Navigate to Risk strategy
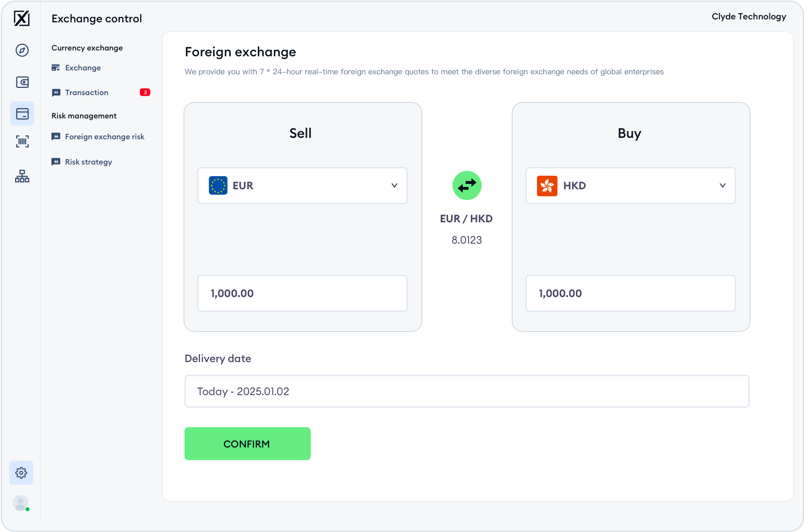 (88, 162)
